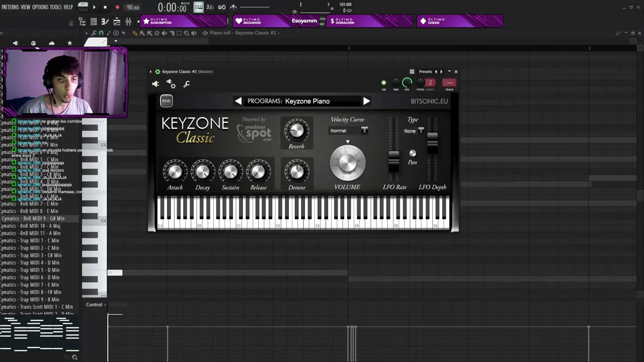Open the plugin plug options icon

[x=155, y=84]
